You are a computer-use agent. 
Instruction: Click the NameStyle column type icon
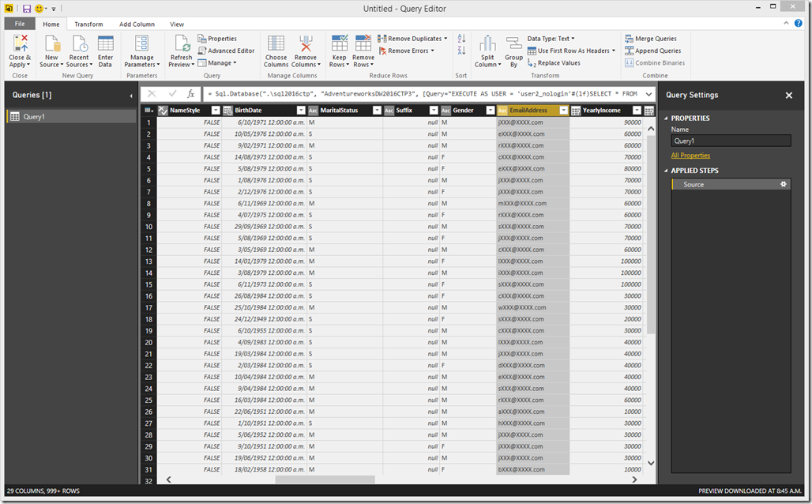click(164, 111)
